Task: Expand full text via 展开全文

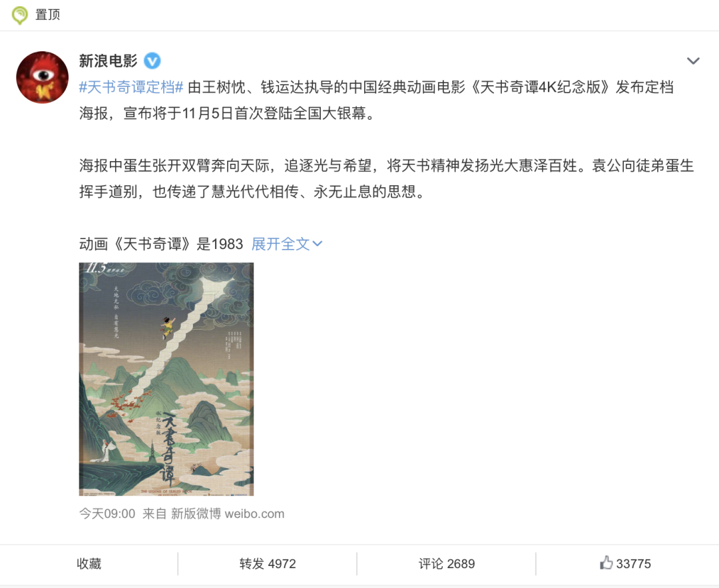Action: [281, 244]
